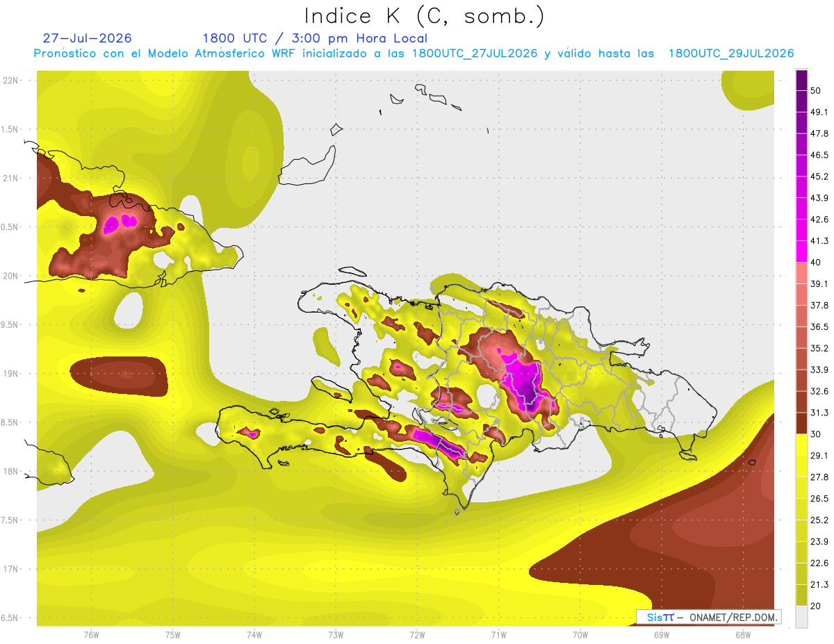Pick the olive swatch between 20 and 21.3
The image size is (834, 644).
pyautogui.click(x=802, y=595)
